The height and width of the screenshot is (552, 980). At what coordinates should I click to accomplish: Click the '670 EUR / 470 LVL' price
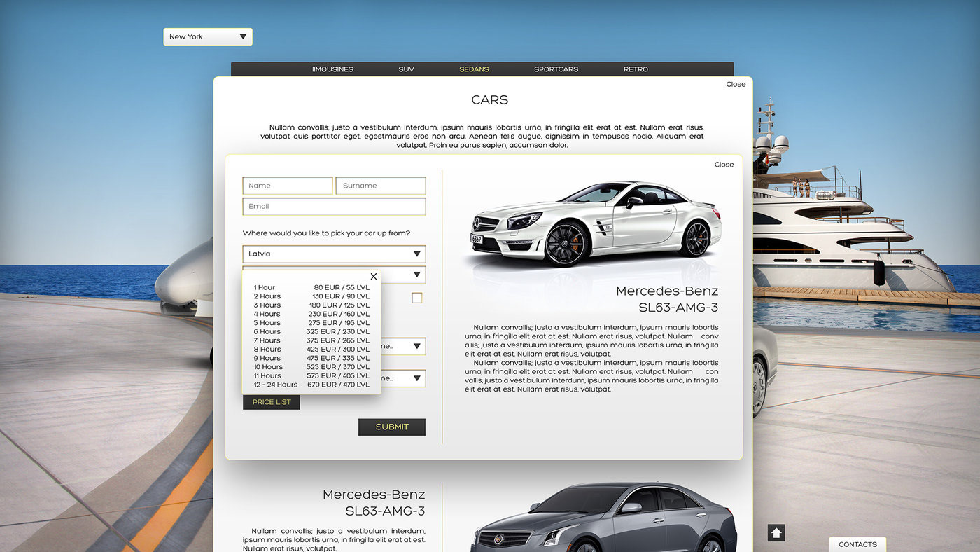338,385
